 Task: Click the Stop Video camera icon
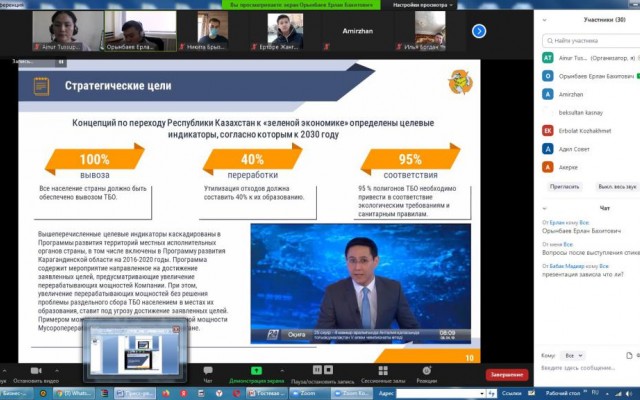tap(36, 371)
